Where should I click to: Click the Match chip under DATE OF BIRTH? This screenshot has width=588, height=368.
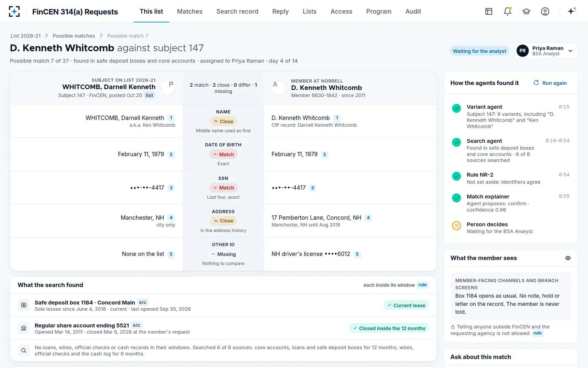tap(223, 155)
